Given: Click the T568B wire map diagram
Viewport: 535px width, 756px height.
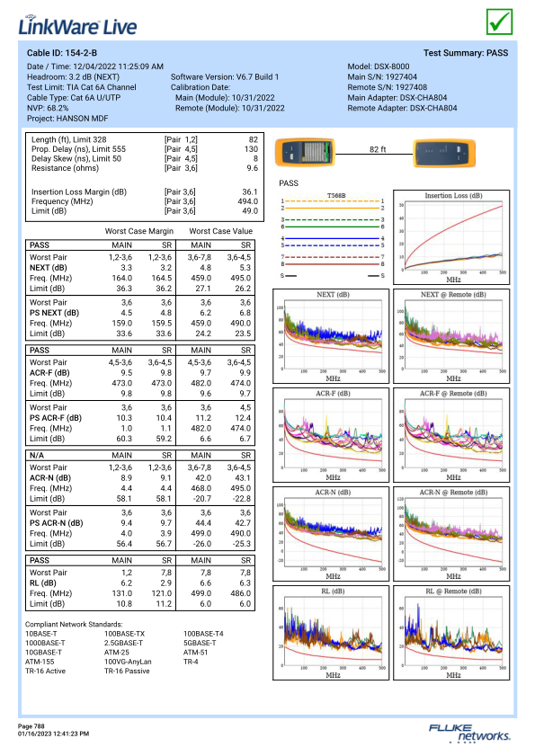Looking at the screenshot, I should coord(333,236).
